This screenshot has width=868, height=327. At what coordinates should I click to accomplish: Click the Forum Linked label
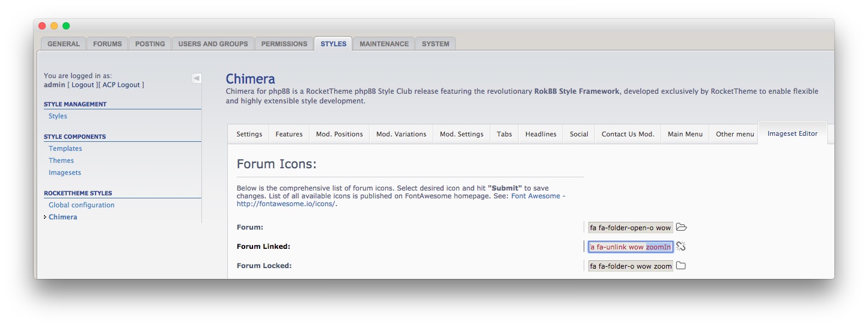coord(263,246)
